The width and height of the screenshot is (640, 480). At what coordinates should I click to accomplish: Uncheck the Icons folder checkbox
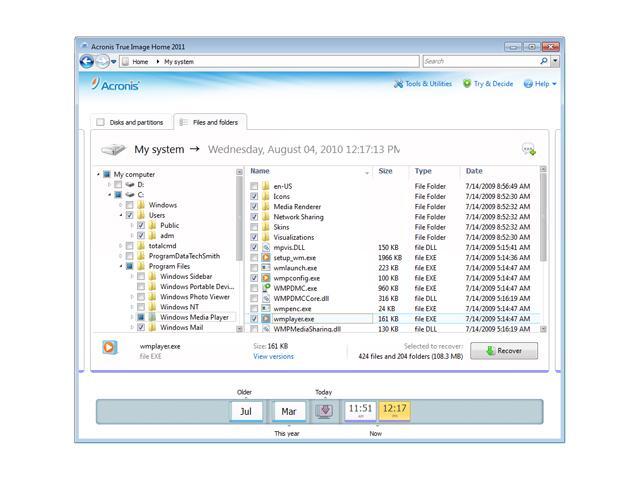254,196
